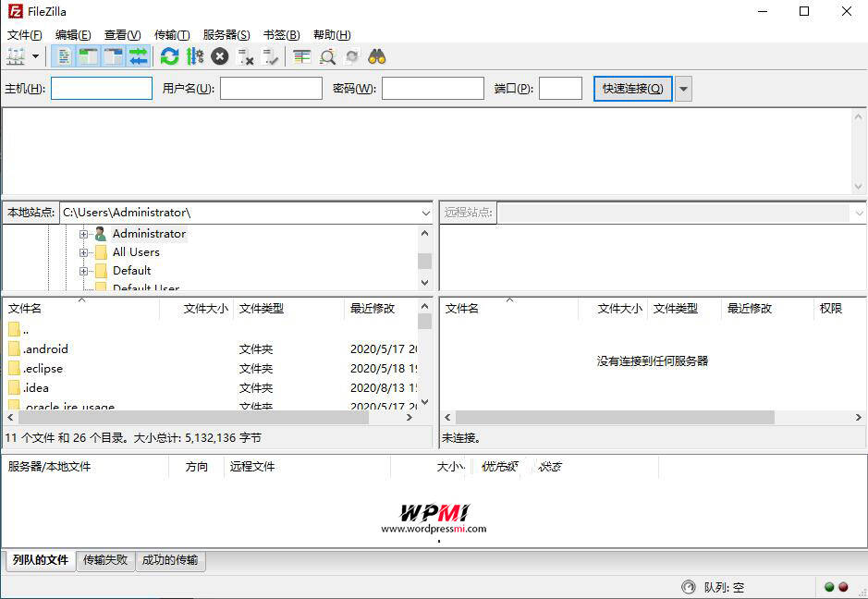The image size is (868, 599).
Task: Open file search with the binoculars icon
Action: click(377, 55)
